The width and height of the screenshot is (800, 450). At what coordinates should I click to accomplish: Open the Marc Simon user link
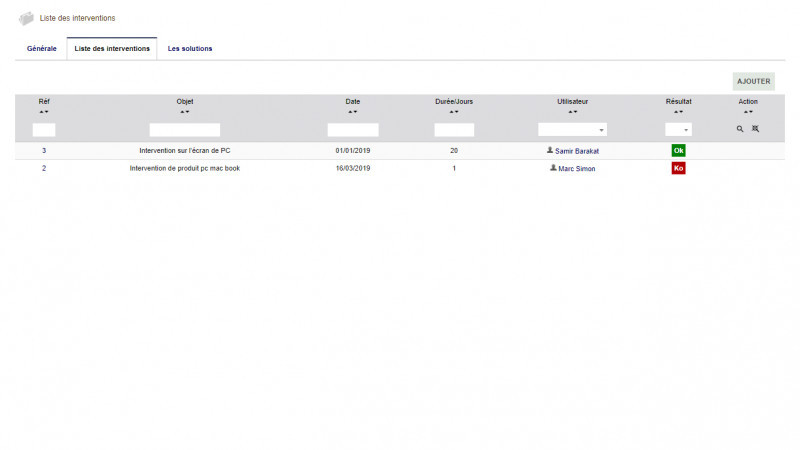577,168
